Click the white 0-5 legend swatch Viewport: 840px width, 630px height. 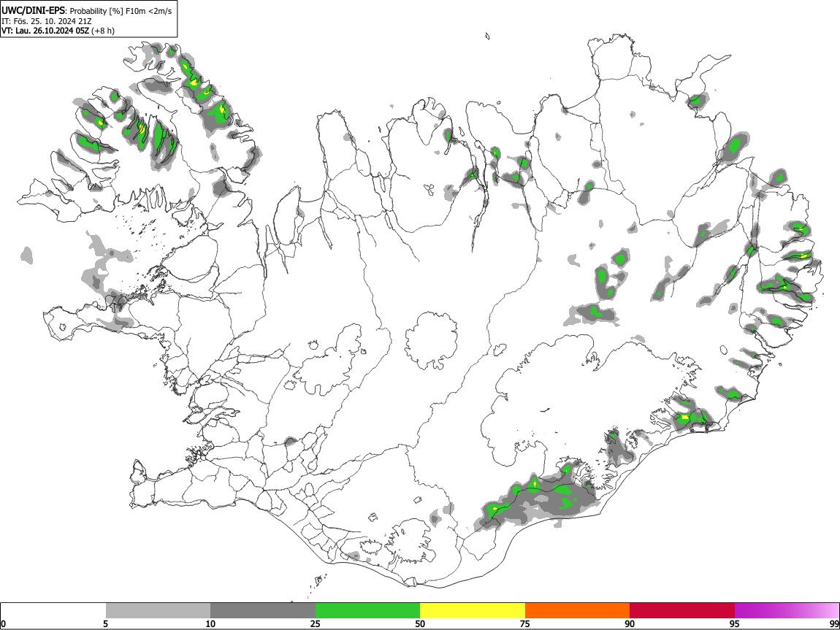pos(53,611)
